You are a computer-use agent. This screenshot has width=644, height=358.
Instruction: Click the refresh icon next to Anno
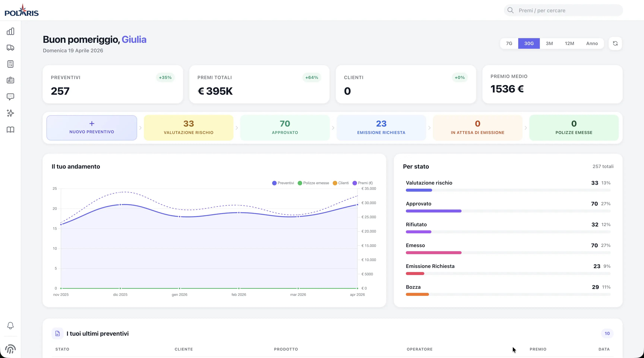pos(615,43)
